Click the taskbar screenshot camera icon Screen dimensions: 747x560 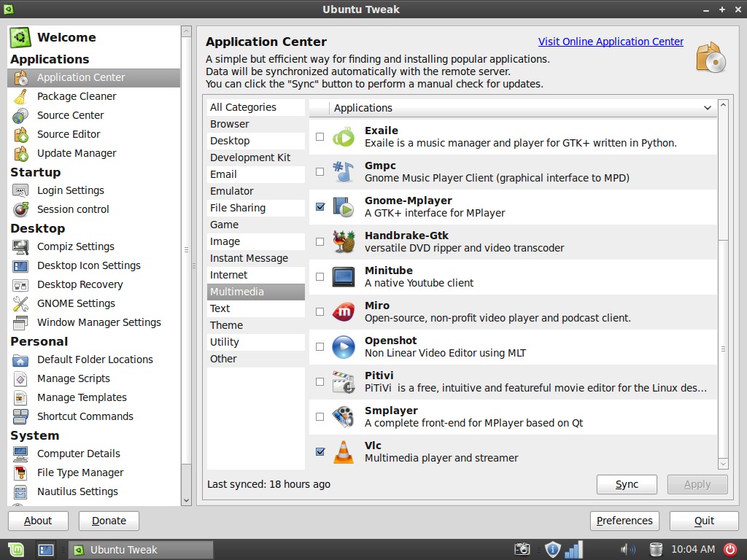click(x=522, y=550)
